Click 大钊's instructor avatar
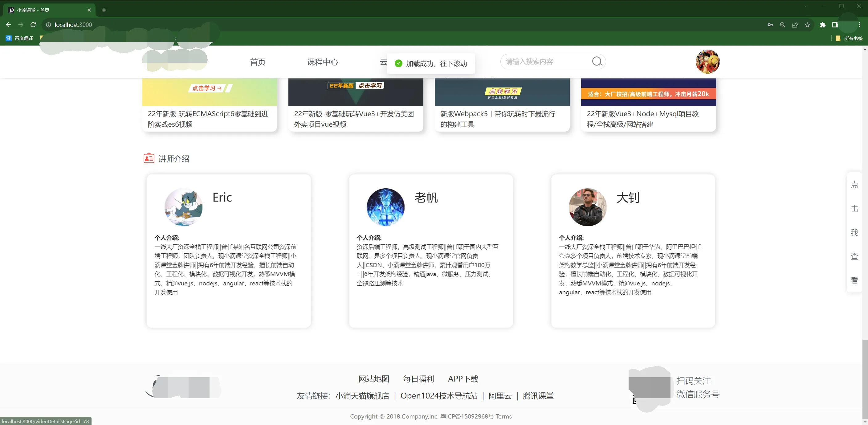 (588, 207)
